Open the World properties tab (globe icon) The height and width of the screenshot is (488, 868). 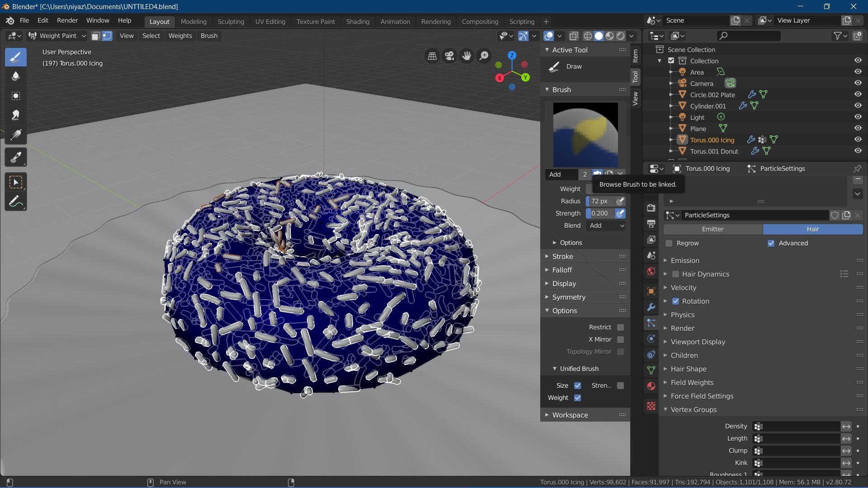(x=651, y=271)
